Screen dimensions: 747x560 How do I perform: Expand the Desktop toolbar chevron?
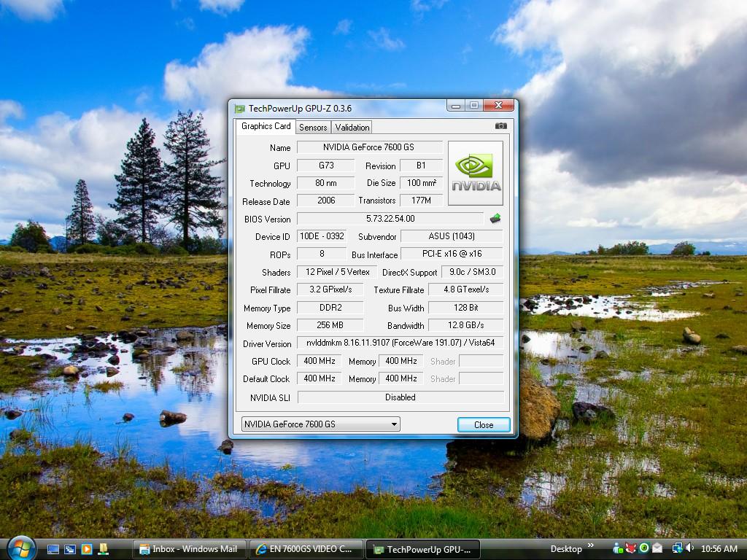[x=591, y=545]
